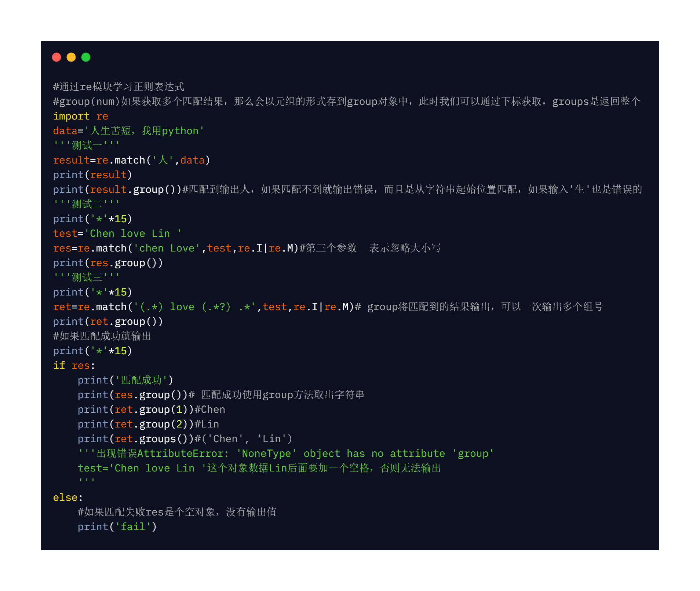Click the comment '#通过re模块学习正则表达式'
The height and width of the screenshot is (591, 700).
click(x=119, y=87)
